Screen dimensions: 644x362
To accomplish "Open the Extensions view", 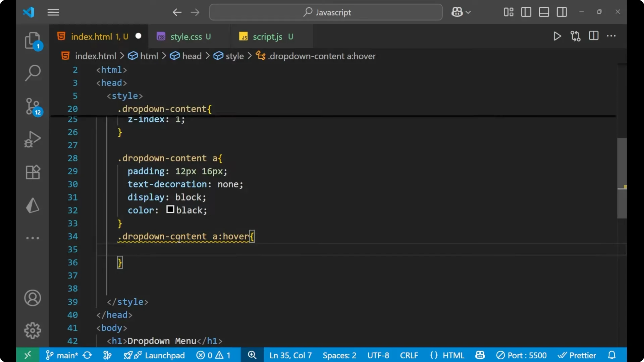I will [x=33, y=172].
